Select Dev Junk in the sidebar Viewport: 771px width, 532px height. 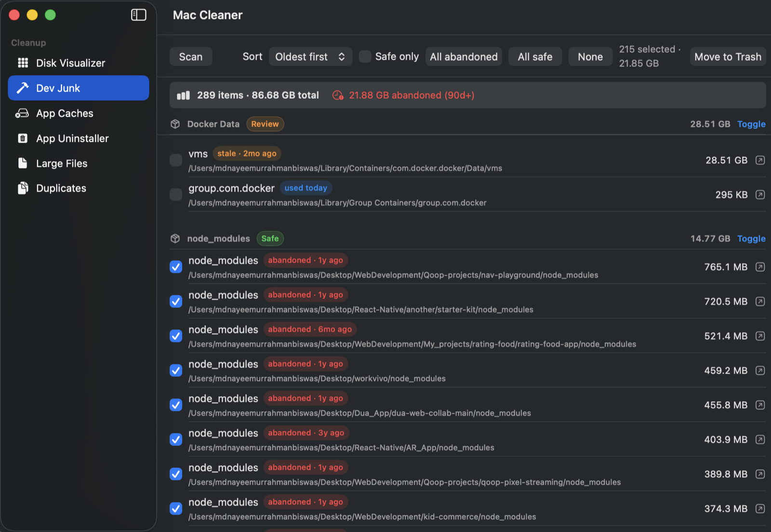(x=79, y=88)
